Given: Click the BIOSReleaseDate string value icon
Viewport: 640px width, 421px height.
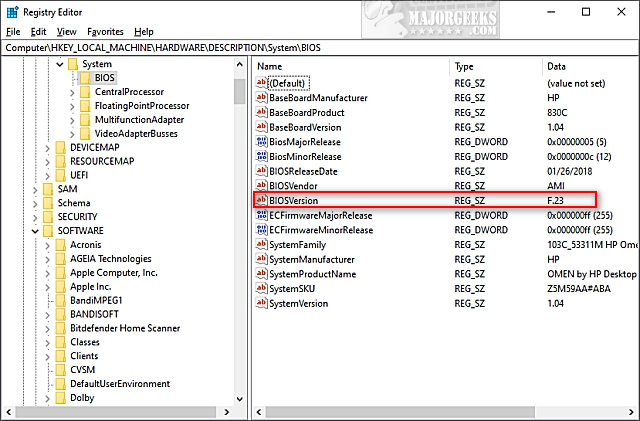Looking at the screenshot, I should (x=261, y=171).
